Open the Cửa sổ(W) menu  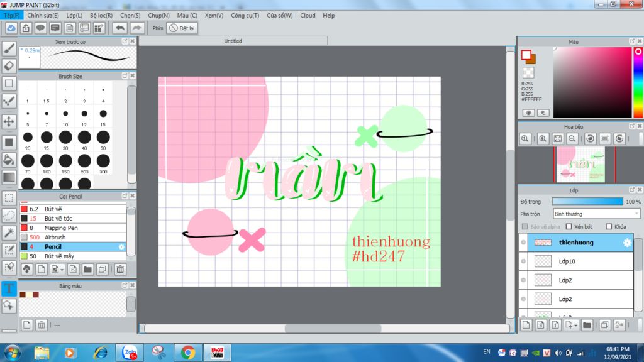[280, 16]
